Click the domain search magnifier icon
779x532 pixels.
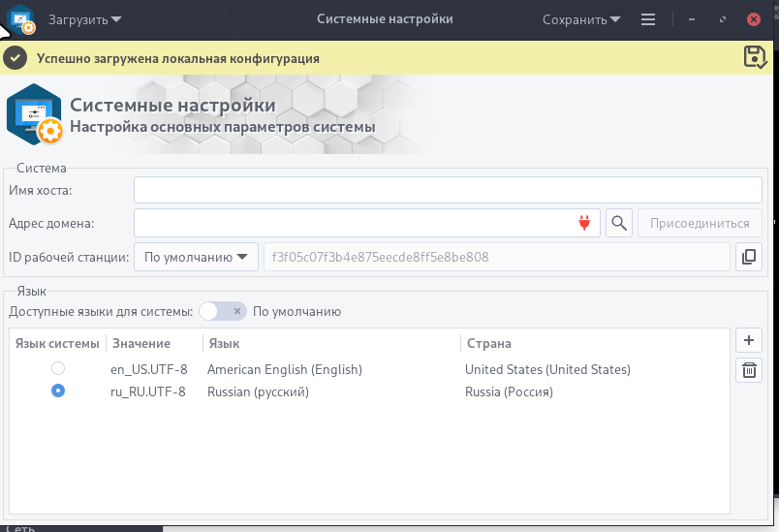tap(619, 224)
